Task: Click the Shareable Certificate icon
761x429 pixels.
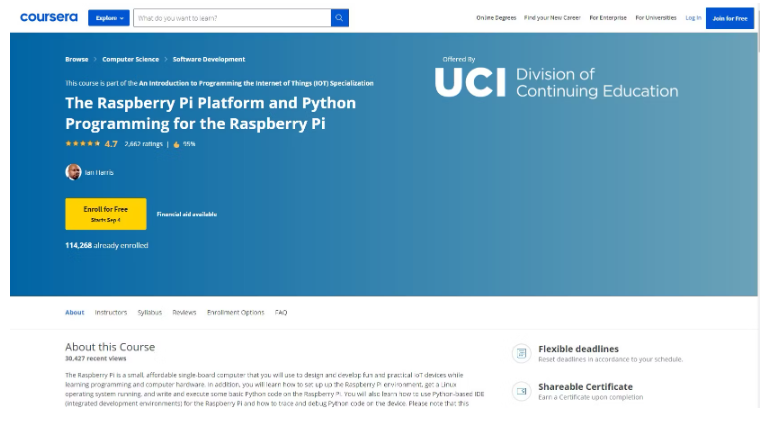Action: pyautogui.click(x=522, y=391)
